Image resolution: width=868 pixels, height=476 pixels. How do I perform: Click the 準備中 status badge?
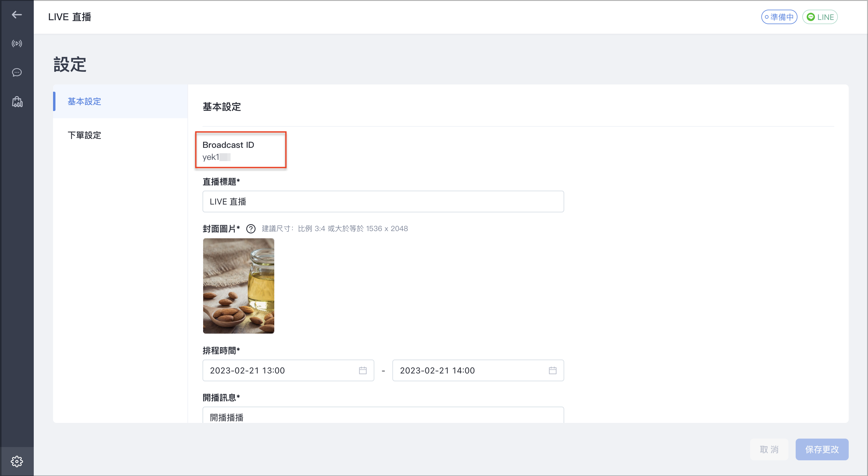pos(779,17)
